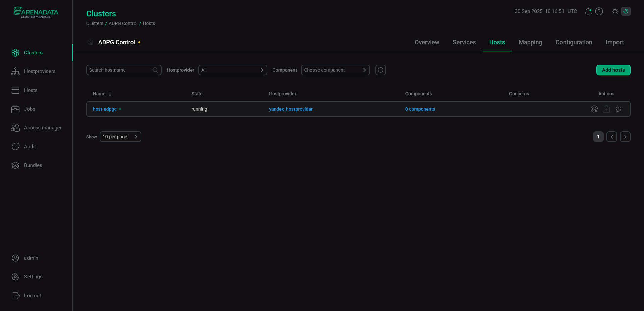Open the Bundles page
Image resolution: width=644 pixels, height=311 pixels.
pyautogui.click(x=33, y=165)
